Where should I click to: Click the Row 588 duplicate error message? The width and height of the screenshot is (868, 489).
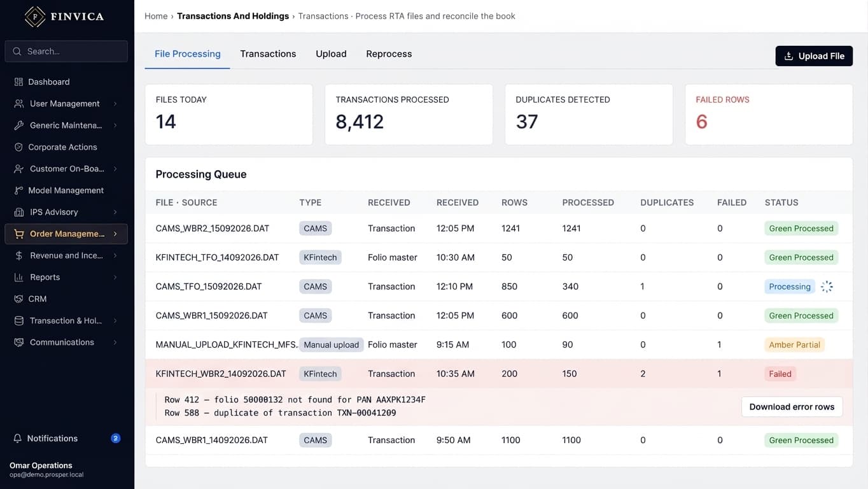[x=280, y=413]
